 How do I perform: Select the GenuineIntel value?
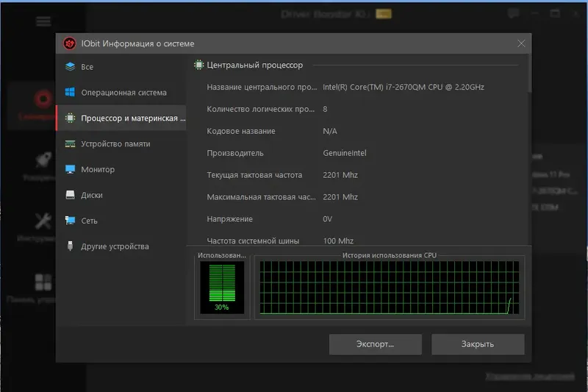(345, 153)
